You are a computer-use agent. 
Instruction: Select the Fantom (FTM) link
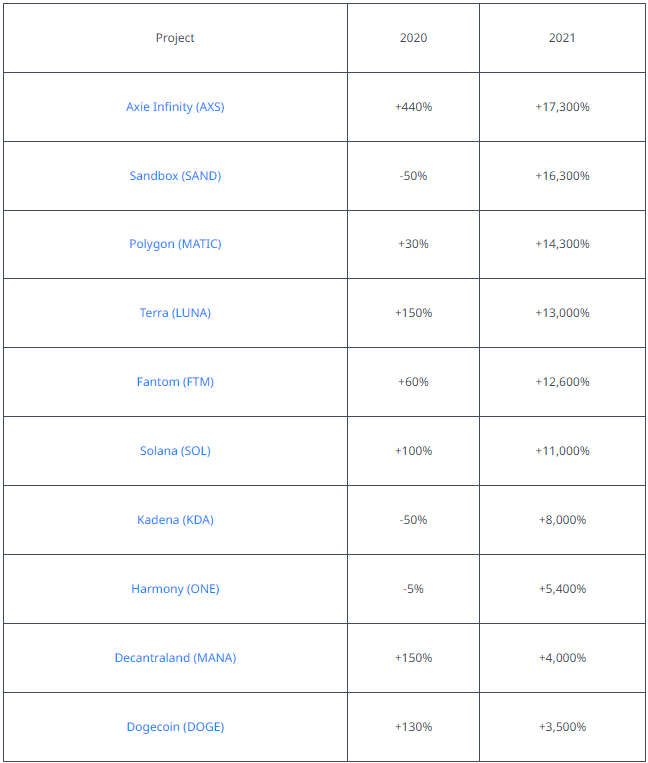[175, 382]
